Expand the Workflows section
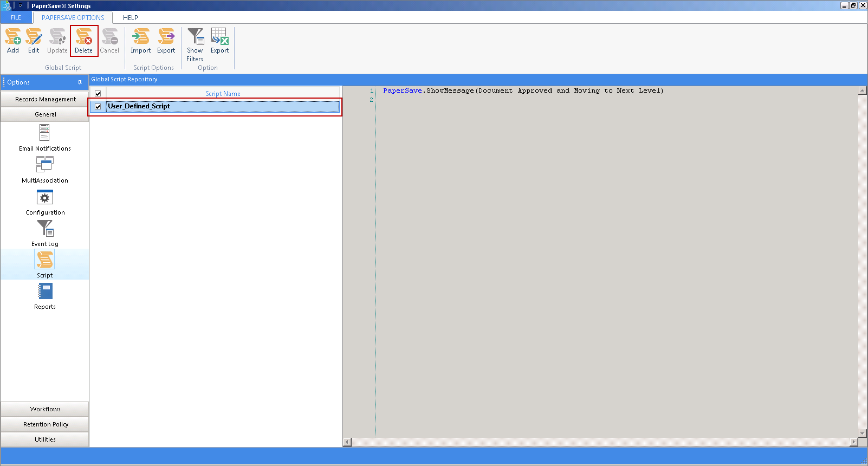The height and width of the screenshot is (466, 868). [x=45, y=409]
